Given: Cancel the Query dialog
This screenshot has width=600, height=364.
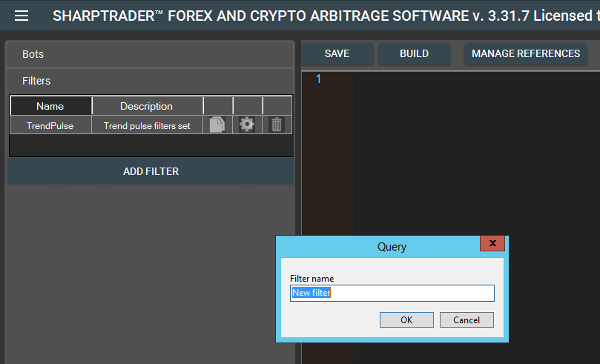Looking at the screenshot, I should pos(466,320).
